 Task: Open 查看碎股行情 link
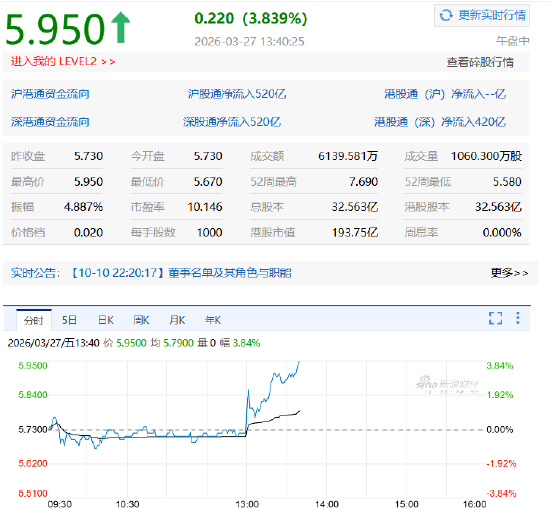point(480,62)
